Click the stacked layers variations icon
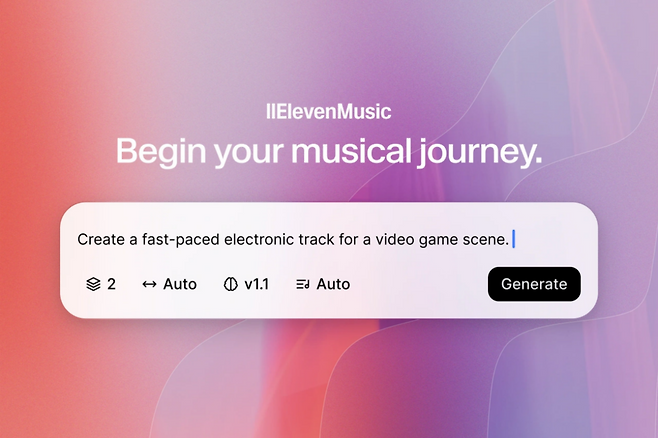Image resolution: width=658 pixels, height=438 pixels. coord(93,284)
